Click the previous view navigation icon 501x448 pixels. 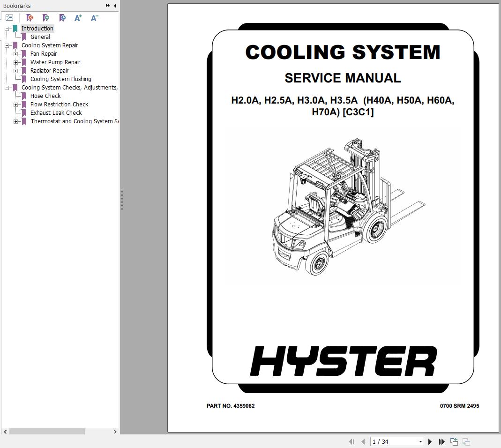click(454, 441)
